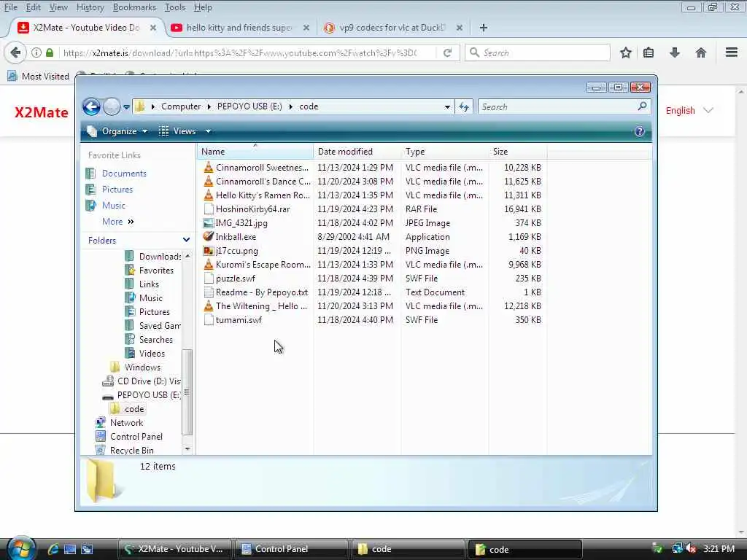Select Recycle Bin in the folder tree
747x560 pixels.
tap(125, 450)
